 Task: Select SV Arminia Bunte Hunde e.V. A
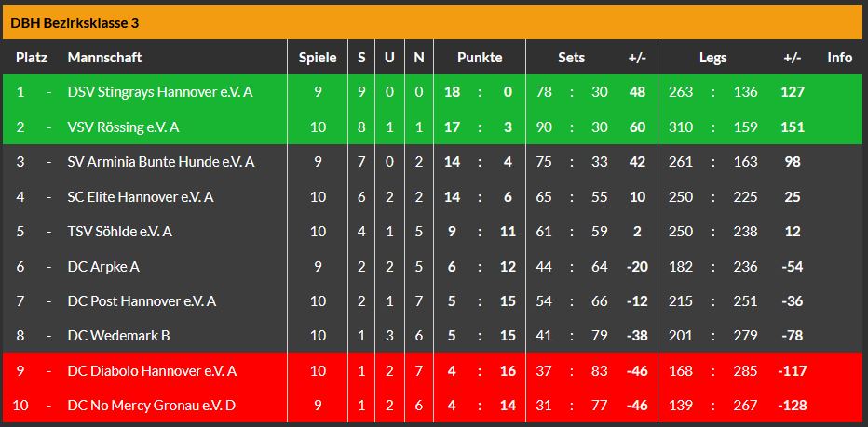click(x=161, y=162)
